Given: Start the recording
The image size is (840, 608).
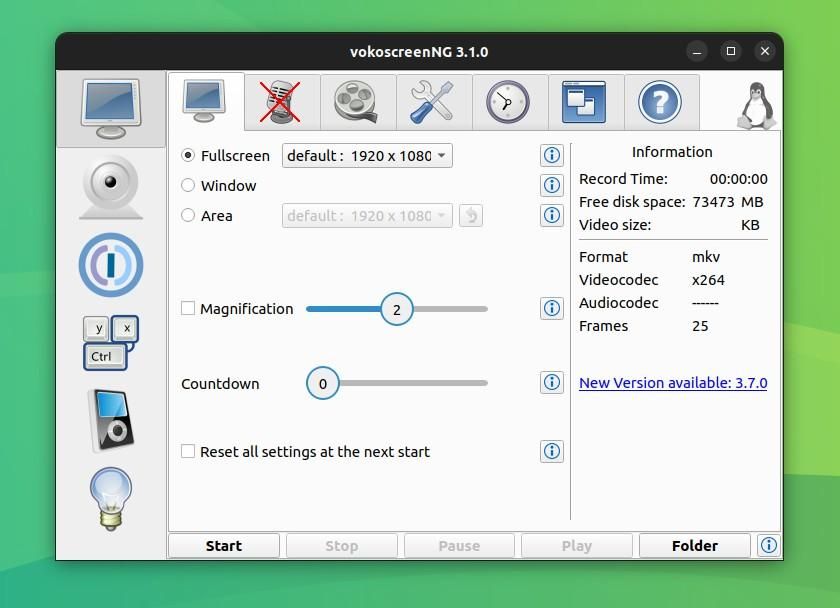Looking at the screenshot, I should pyautogui.click(x=224, y=545).
